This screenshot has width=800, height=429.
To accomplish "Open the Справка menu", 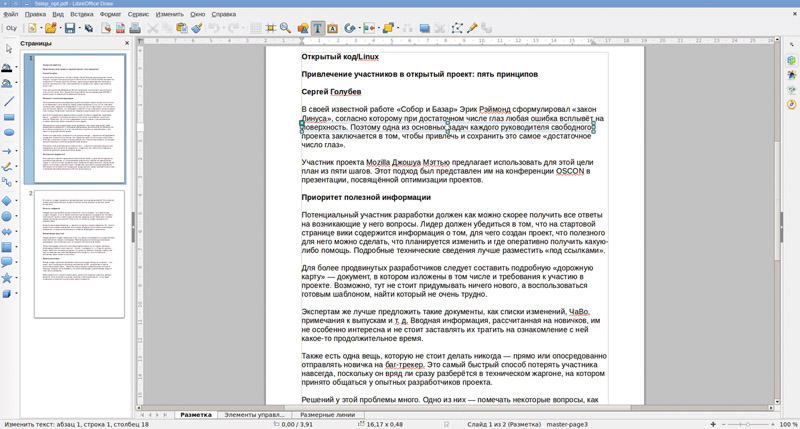I will [x=223, y=14].
